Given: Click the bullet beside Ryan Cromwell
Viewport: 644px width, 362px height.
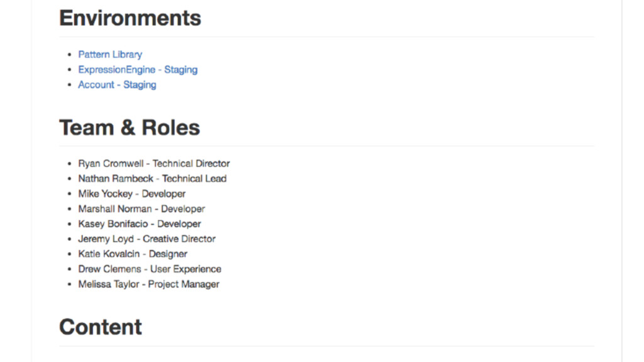Looking at the screenshot, I should pyautogui.click(x=70, y=164).
